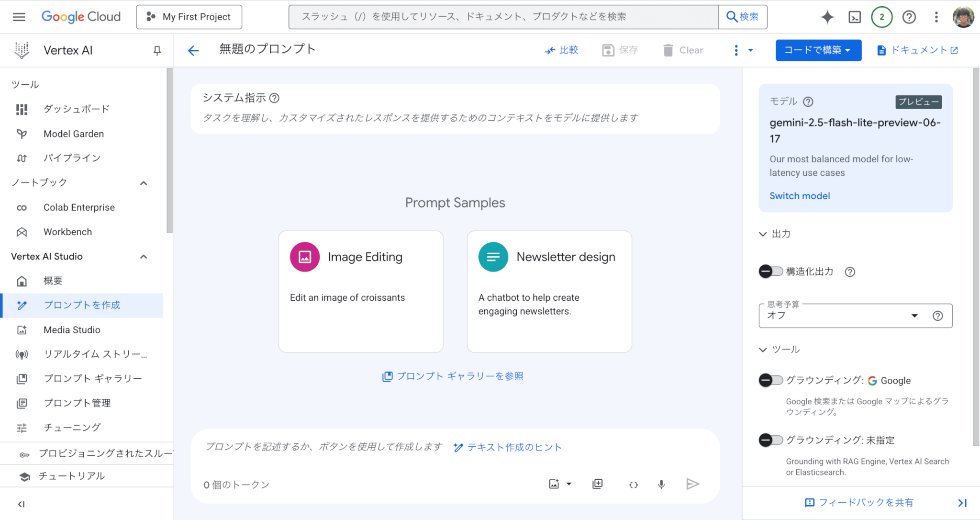Go back with the left arrow

(193, 50)
